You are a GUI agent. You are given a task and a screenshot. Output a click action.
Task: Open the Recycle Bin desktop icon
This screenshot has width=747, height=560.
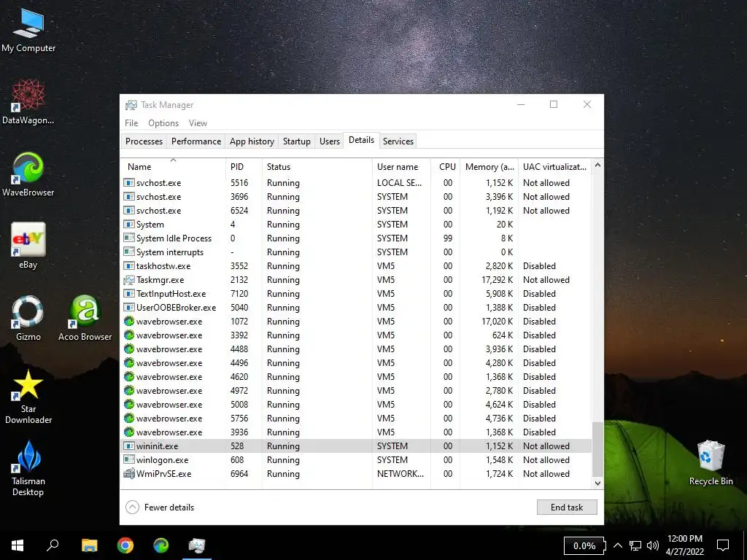click(x=711, y=463)
